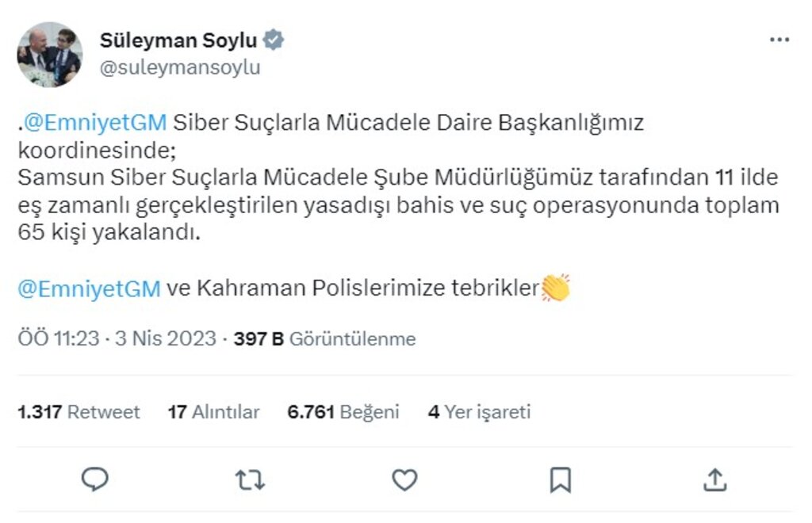Open first @EmniyetGM mention link

pos(95,123)
